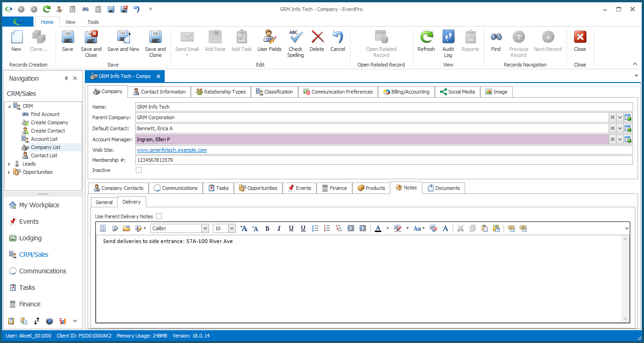The width and height of the screenshot is (644, 343).
Task: Clear Default Contact with X button
Action: [612, 128]
